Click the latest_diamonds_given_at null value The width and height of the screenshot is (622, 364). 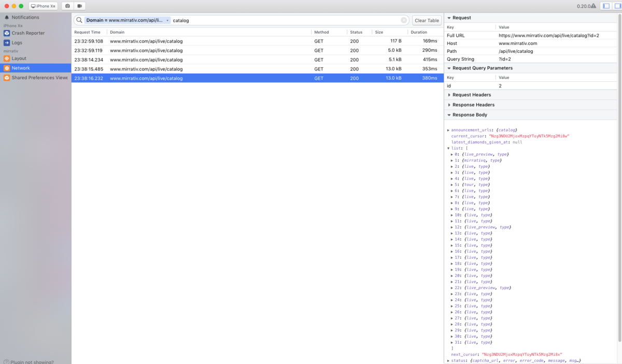pyautogui.click(x=517, y=142)
